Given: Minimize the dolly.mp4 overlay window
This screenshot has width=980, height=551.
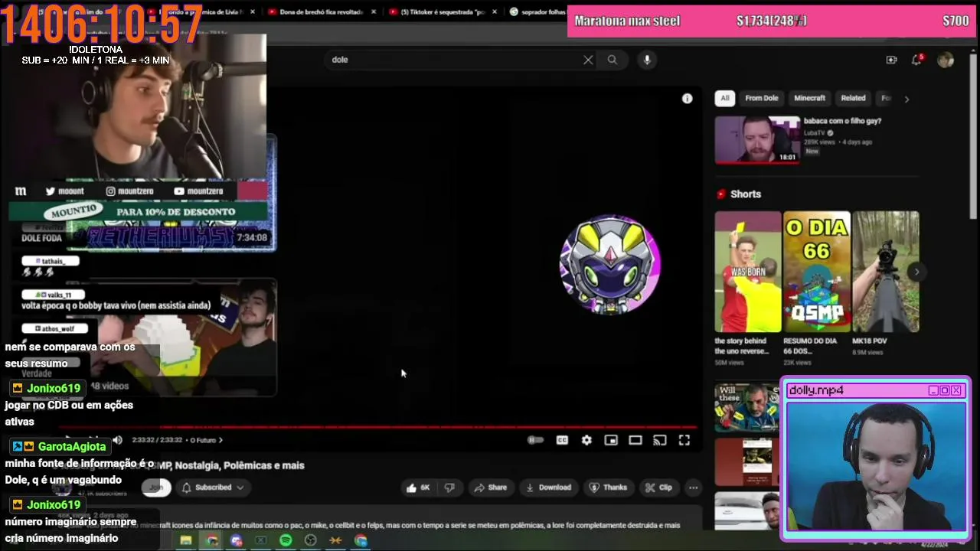Looking at the screenshot, I should [x=933, y=390].
